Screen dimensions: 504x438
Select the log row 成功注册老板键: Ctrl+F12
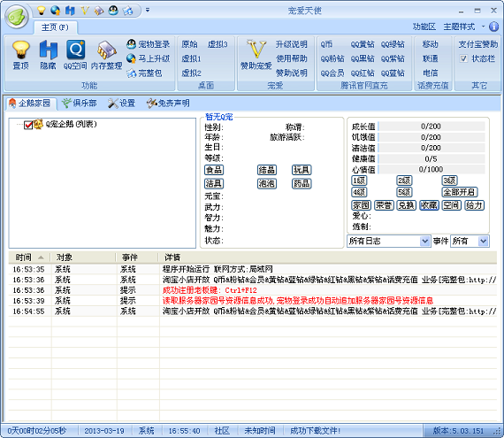tap(253, 290)
